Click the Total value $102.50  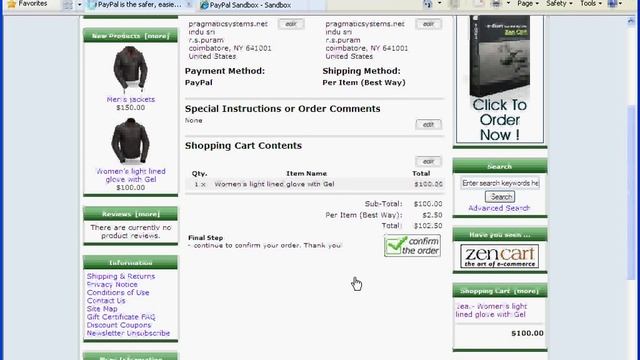coord(428,226)
